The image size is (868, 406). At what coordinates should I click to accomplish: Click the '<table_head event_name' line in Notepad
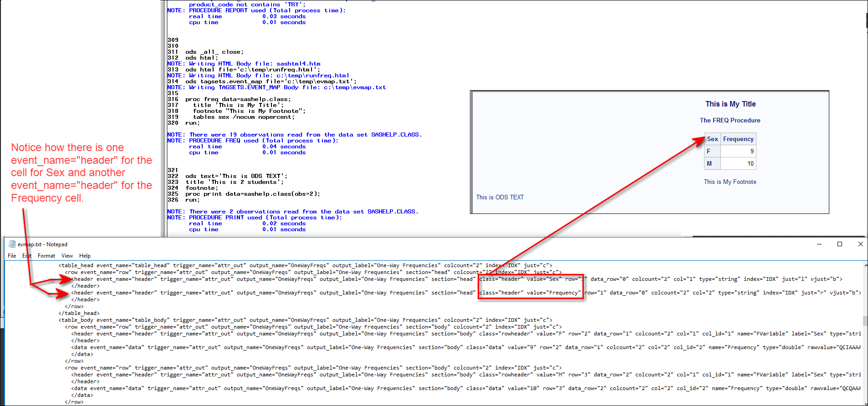click(x=305, y=265)
